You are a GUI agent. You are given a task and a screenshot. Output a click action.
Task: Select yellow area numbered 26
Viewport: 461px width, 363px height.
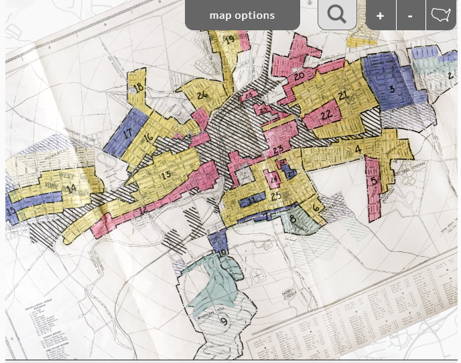tap(202, 96)
